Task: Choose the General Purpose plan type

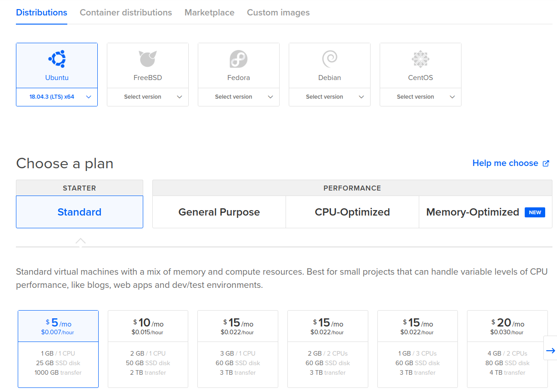Action: [x=219, y=212]
